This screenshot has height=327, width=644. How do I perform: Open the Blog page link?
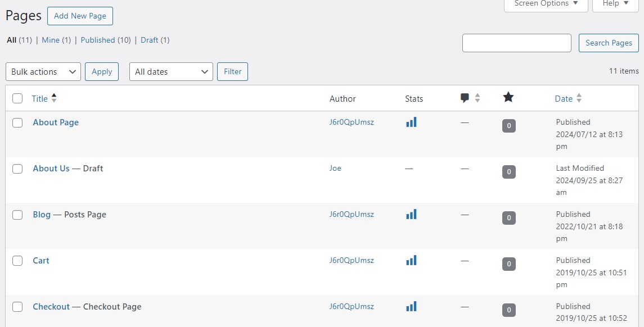(42, 214)
